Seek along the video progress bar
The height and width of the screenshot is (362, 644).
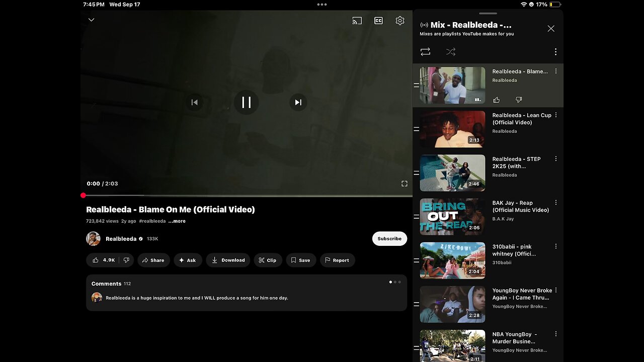tap(247, 196)
